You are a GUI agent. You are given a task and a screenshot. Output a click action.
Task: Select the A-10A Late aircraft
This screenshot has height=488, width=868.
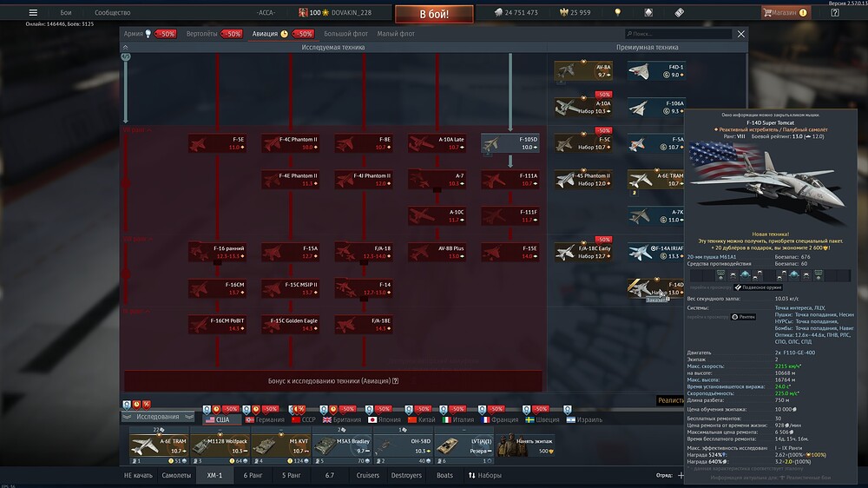pos(437,143)
